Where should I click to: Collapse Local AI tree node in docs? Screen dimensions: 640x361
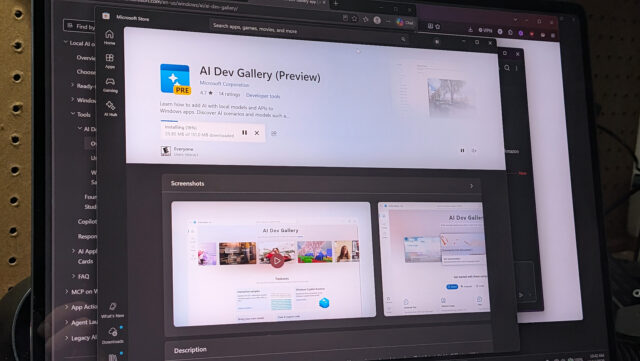(x=66, y=42)
